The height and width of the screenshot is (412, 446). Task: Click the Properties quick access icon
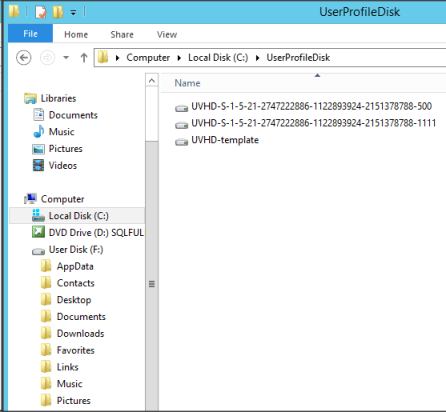[41, 12]
